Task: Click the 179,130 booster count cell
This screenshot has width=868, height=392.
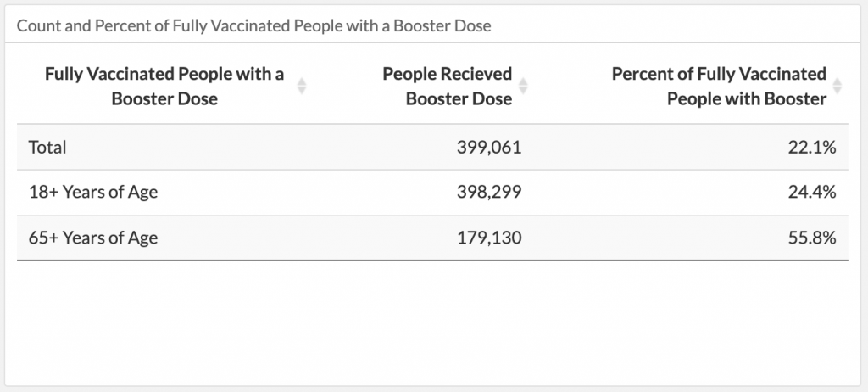Action: pos(489,238)
